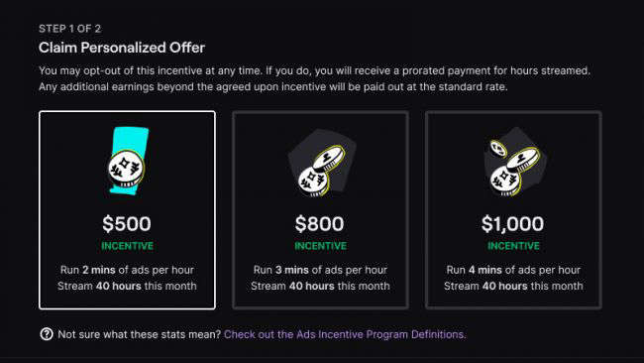Screen dimensions: 644x363
Task: Click the green INCENTIVE label under $500
Action: click(x=128, y=246)
